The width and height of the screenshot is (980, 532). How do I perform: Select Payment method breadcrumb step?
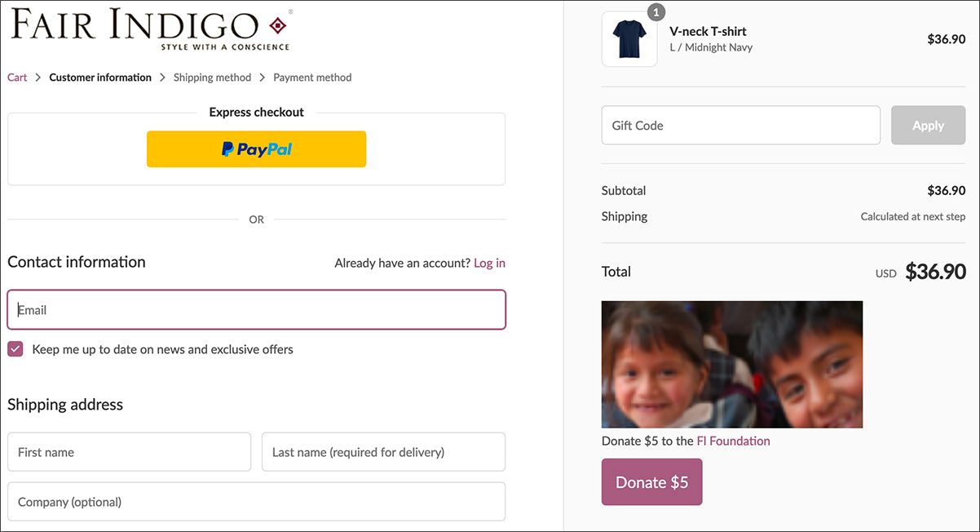[x=312, y=78]
